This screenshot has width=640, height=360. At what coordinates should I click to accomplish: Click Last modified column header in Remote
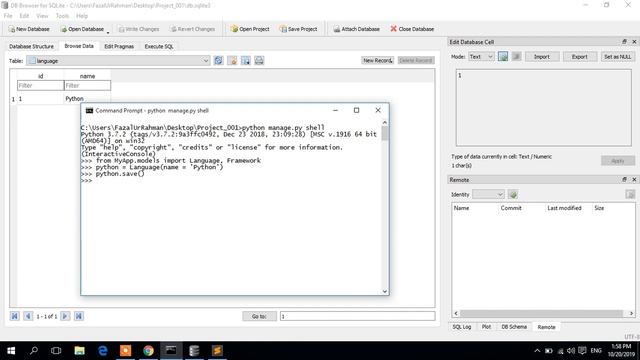(x=564, y=208)
